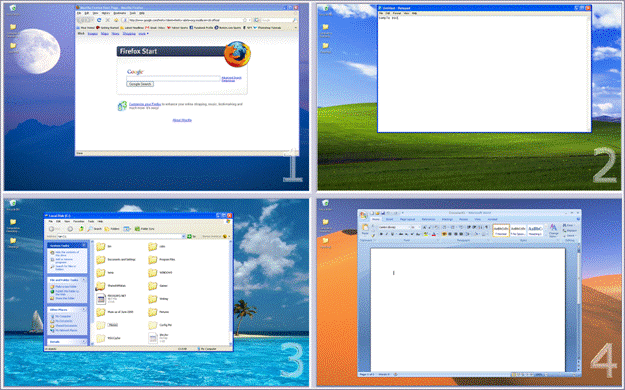Click the Google search input field
The image size is (625, 390).
173,79
